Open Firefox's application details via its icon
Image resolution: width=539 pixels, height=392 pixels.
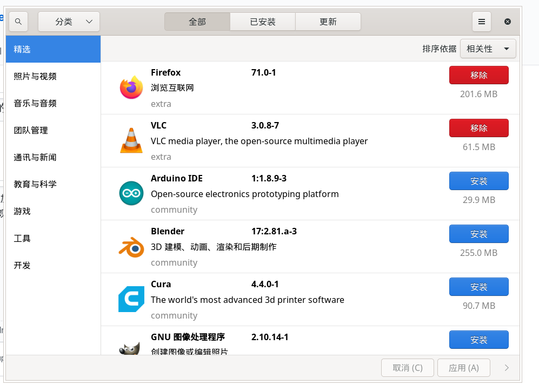click(131, 86)
